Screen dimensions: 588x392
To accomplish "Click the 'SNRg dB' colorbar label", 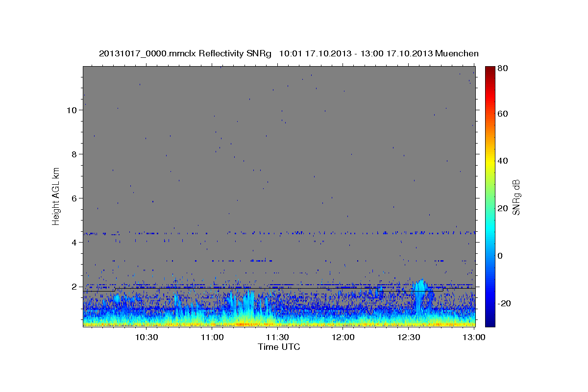I will pos(516,197).
